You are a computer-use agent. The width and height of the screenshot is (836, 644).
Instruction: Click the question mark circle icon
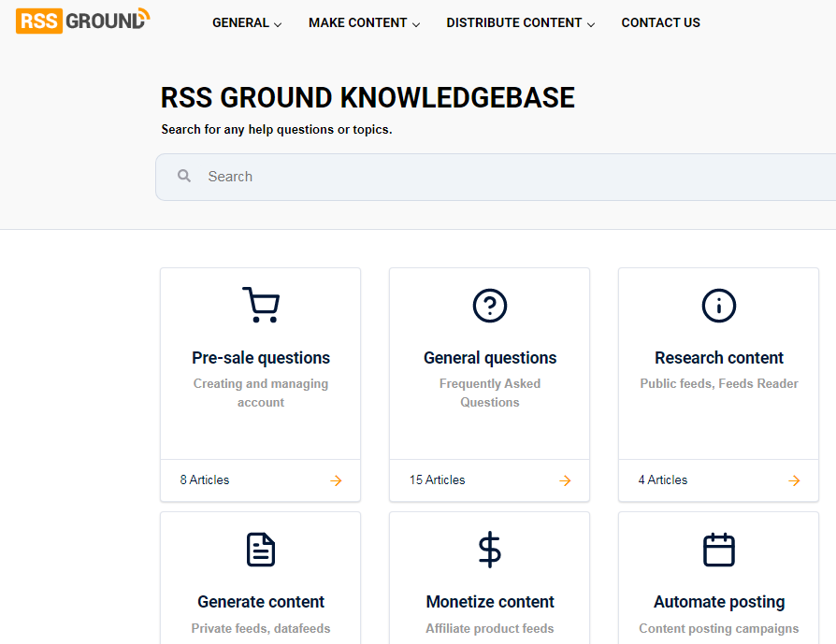tap(489, 306)
